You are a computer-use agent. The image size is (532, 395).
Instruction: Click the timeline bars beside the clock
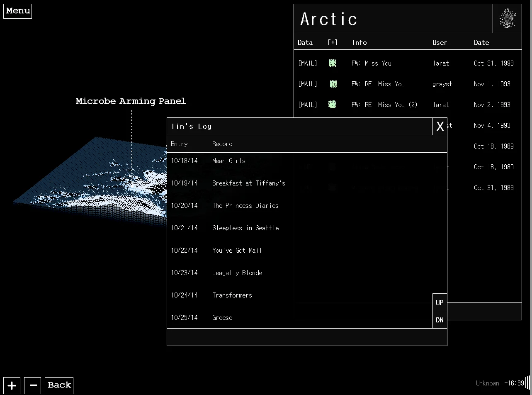point(528,383)
